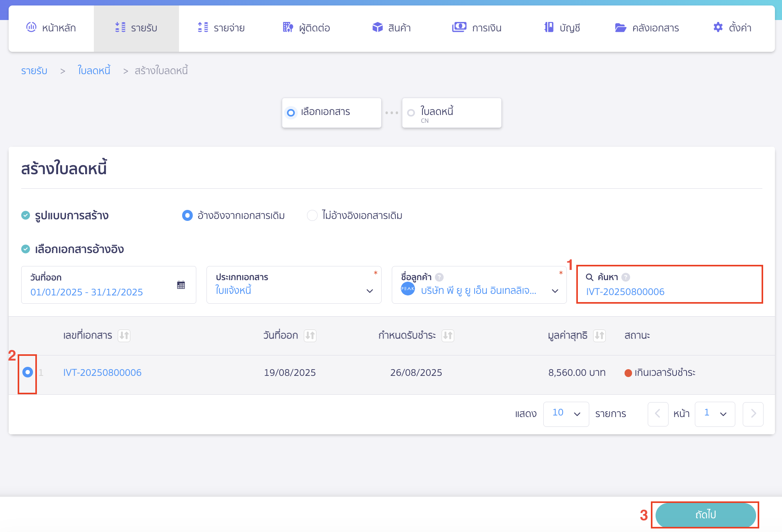Open items-per-page dropdown showing 10
The width and height of the screenshot is (782, 532).
tap(566, 414)
